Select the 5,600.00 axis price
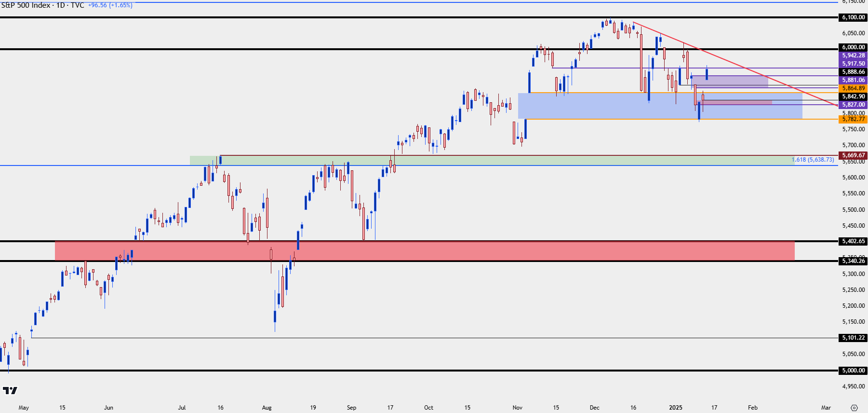Viewport: 868px width, 413px height. (x=854, y=178)
